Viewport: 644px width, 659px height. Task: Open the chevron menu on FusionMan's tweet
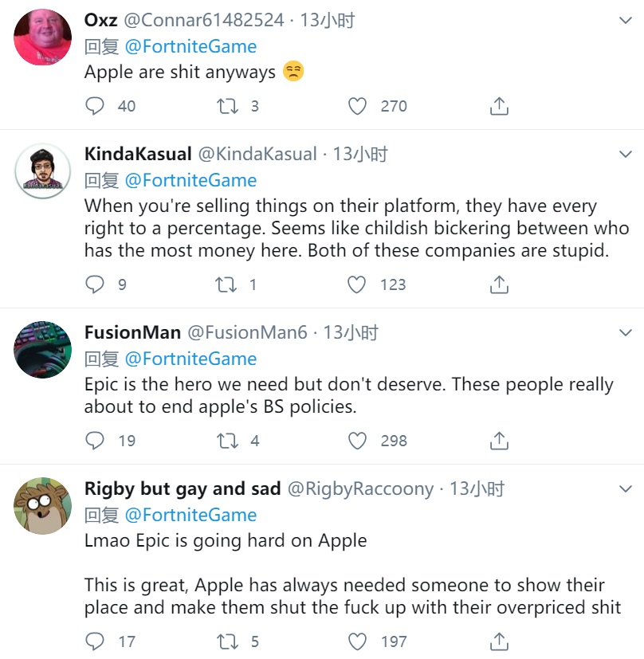626,332
